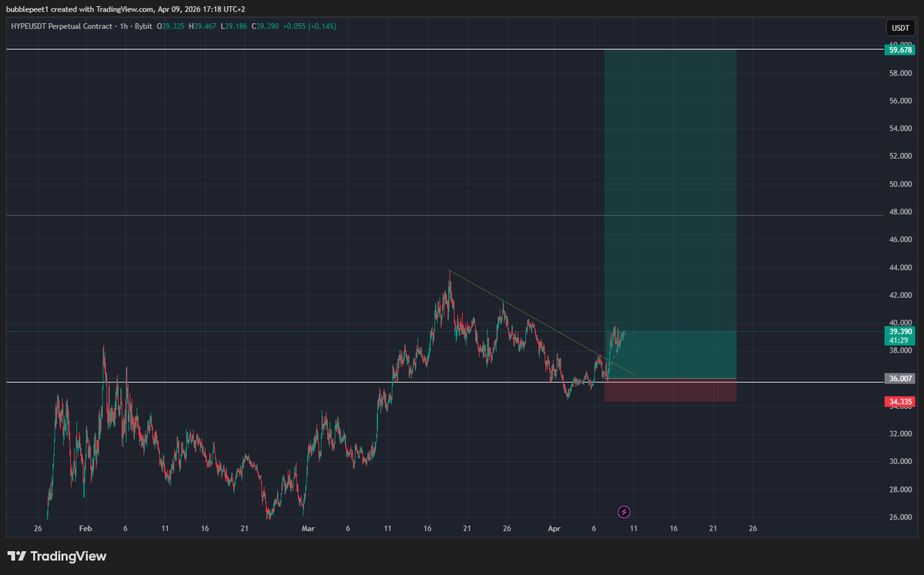Click the Mar label on the time axis
The width and height of the screenshot is (924, 575).
tap(308, 529)
